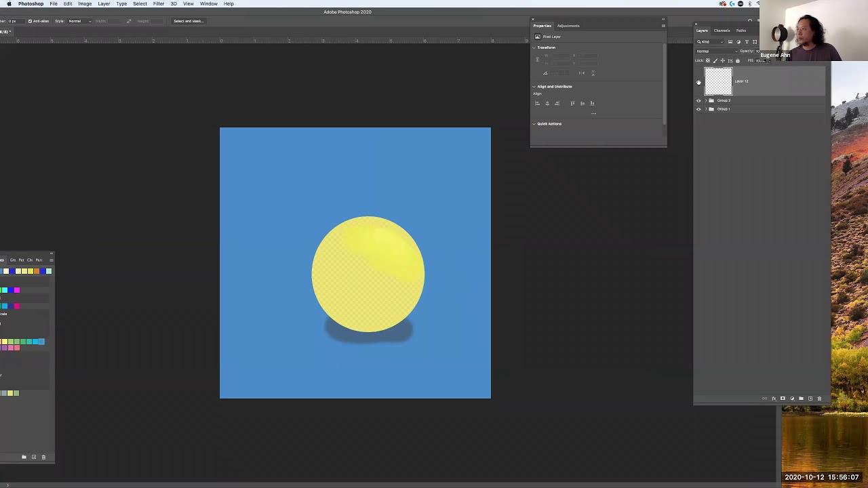Align top edges in Properties
The height and width of the screenshot is (488, 868).
pos(572,104)
